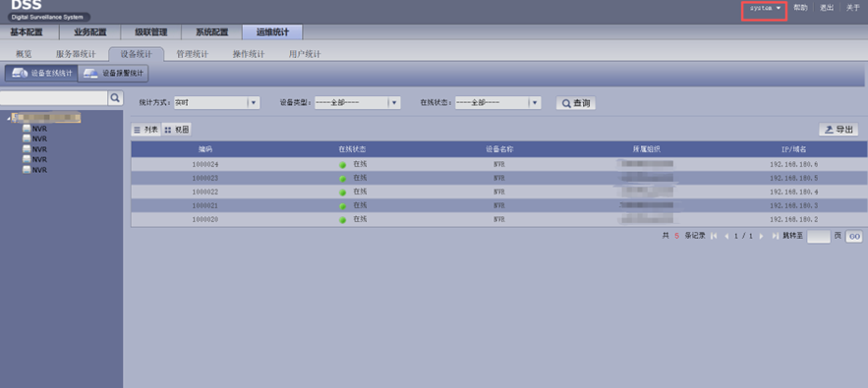Open the system user dropdown menu
This screenshot has height=388, width=868.
click(x=765, y=8)
